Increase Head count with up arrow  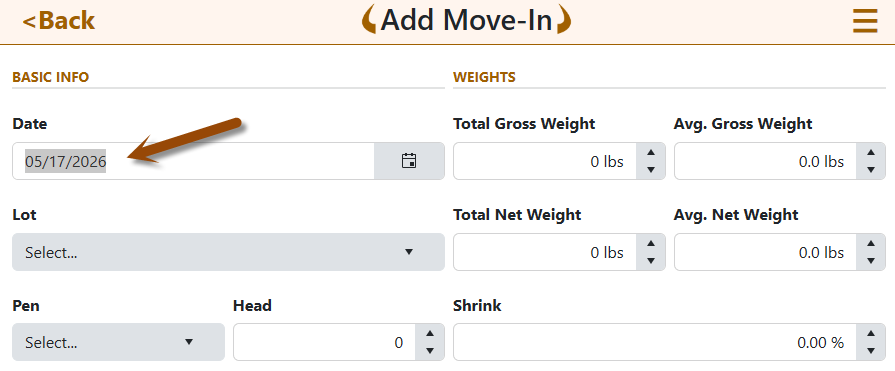click(430, 333)
